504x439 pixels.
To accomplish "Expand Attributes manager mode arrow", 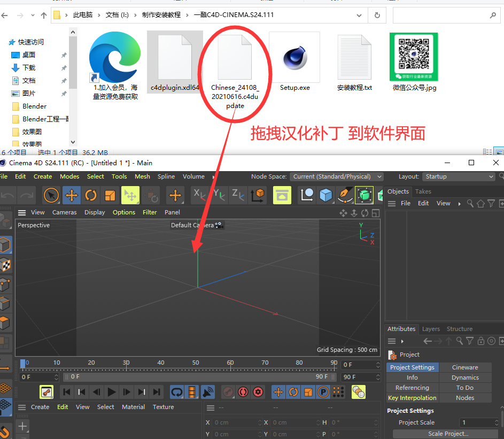I will 402,341.
